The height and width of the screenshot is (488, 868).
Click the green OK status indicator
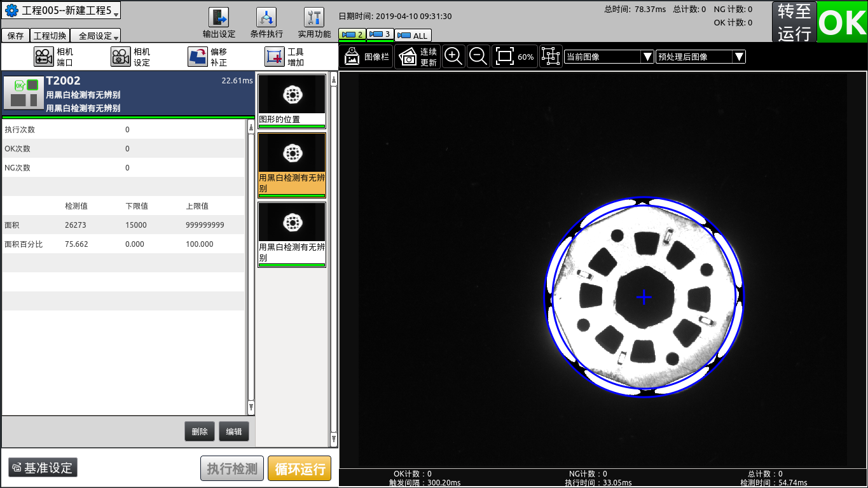842,22
